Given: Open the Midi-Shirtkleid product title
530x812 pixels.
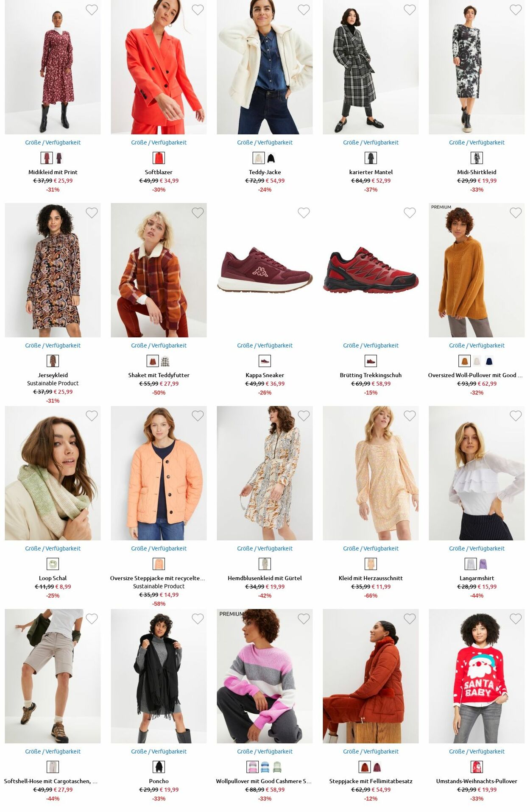Looking at the screenshot, I should tap(477, 172).
